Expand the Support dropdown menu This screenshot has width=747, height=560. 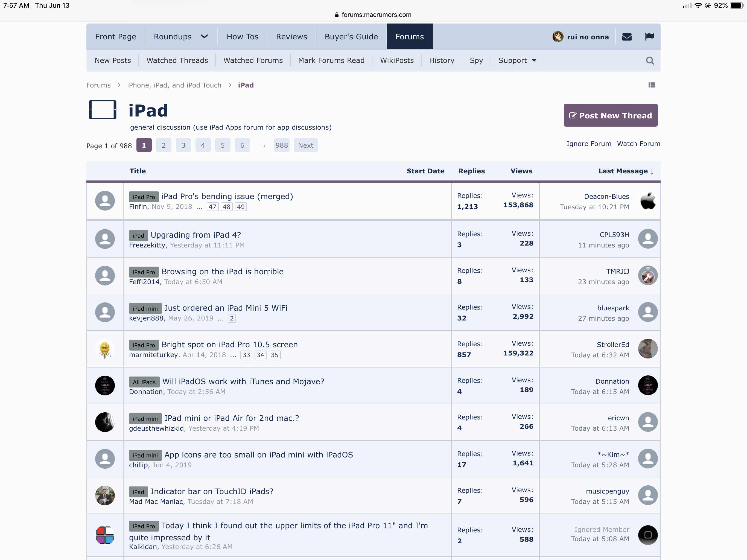pyautogui.click(x=517, y=60)
